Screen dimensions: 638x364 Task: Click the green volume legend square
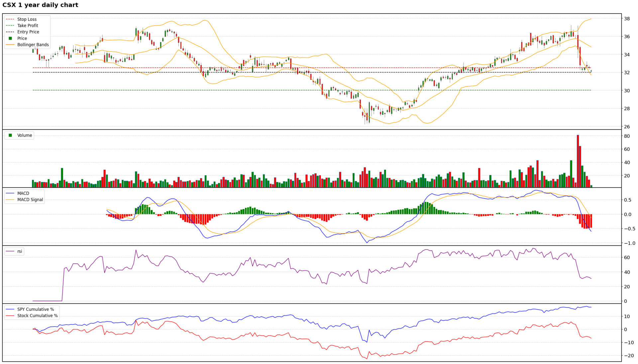(x=10, y=136)
